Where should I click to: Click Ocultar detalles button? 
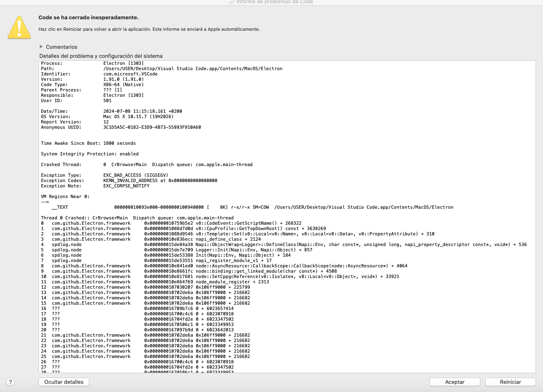coord(64,382)
